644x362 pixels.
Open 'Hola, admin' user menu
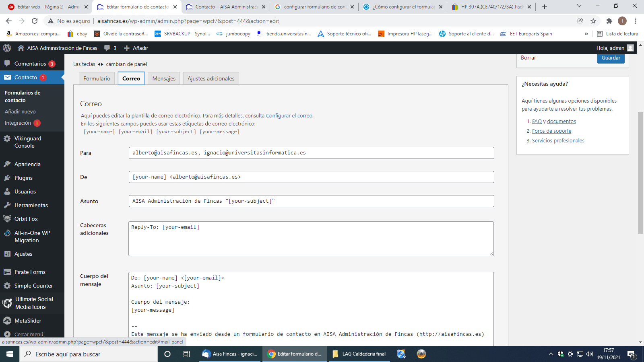pos(615,48)
